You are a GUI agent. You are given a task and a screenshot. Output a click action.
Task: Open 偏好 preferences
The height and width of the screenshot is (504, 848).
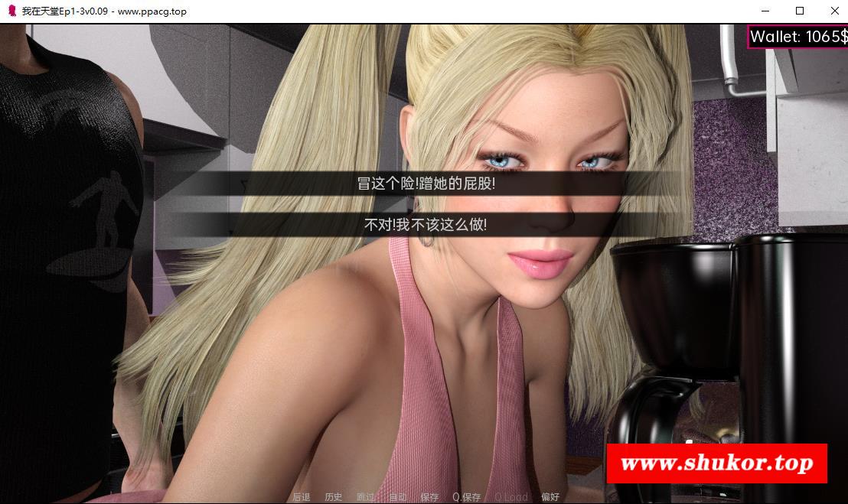550,497
